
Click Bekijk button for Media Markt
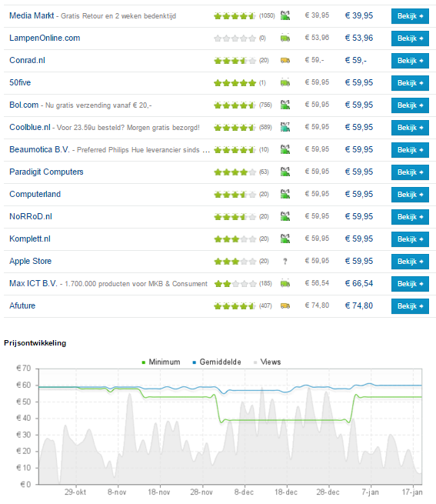point(410,16)
